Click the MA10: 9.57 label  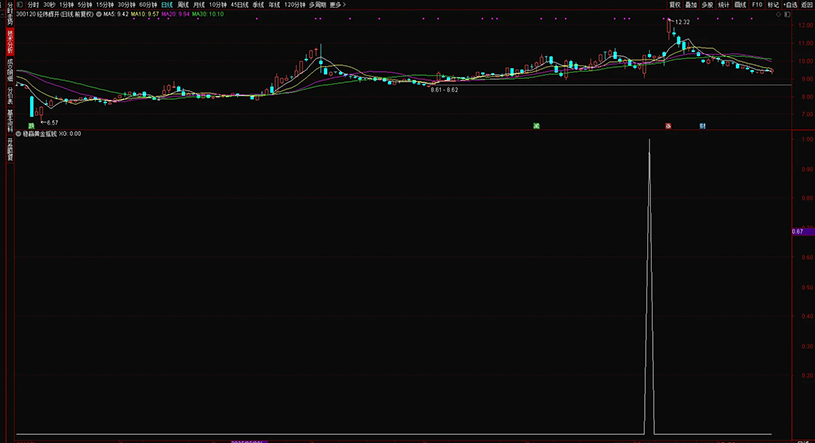coord(144,15)
